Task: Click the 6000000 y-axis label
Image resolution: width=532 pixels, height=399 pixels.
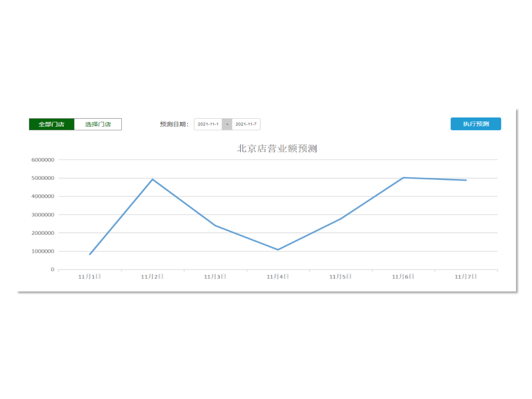Action: coord(43,160)
